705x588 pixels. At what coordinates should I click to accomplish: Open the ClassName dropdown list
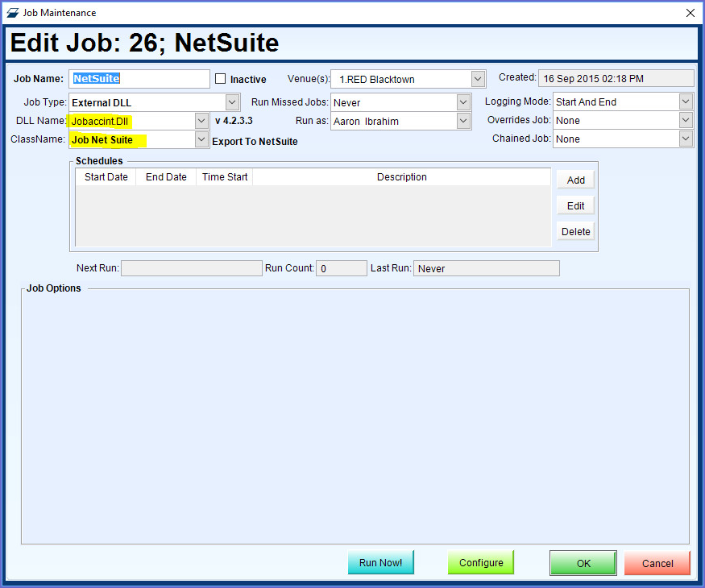[201, 139]
